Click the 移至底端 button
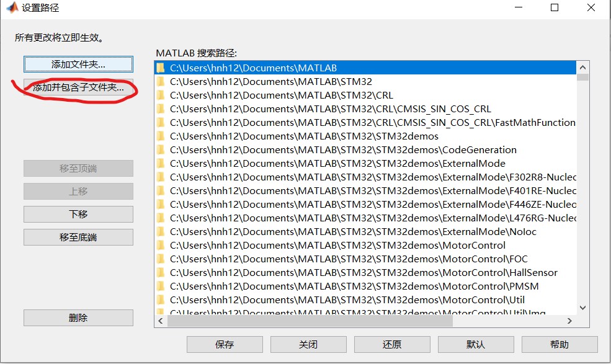 click(x=78, y=237)
